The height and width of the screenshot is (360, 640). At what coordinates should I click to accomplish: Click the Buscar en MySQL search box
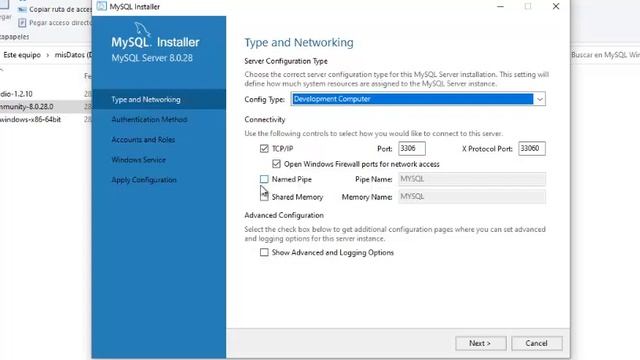click(x=605, y=55)
